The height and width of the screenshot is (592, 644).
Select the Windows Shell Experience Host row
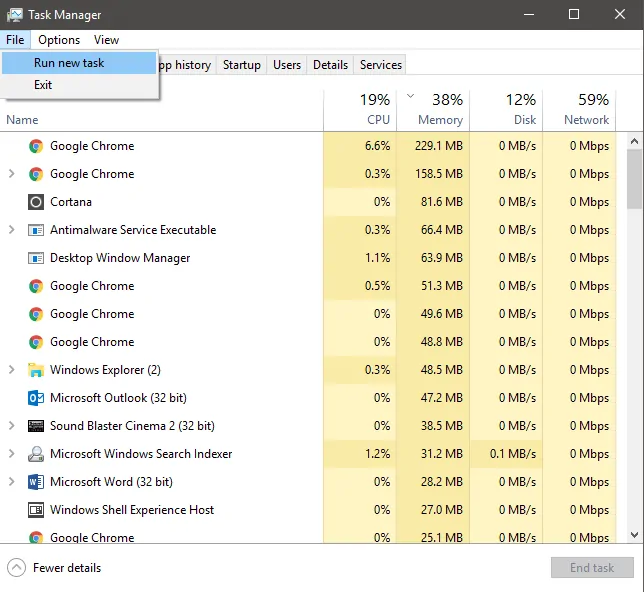coord(308,510)
